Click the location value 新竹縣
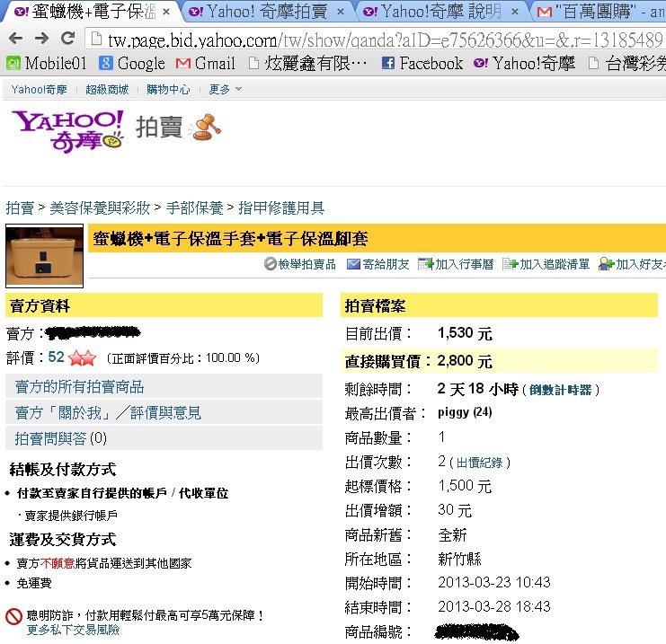Screen dimensions: 666x644 pos(459,559)
